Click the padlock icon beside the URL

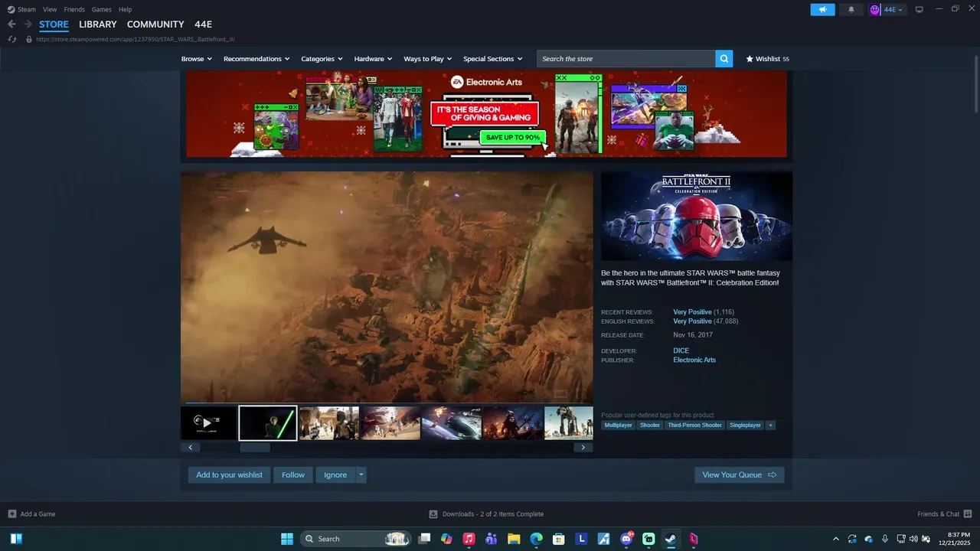[x=29, y=39]
